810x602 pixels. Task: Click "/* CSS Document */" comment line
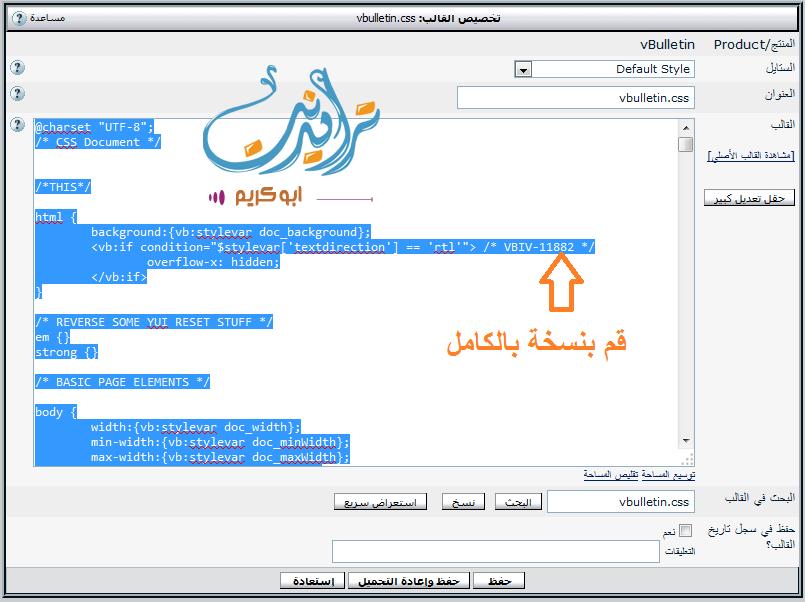click(x=98, y=142)
